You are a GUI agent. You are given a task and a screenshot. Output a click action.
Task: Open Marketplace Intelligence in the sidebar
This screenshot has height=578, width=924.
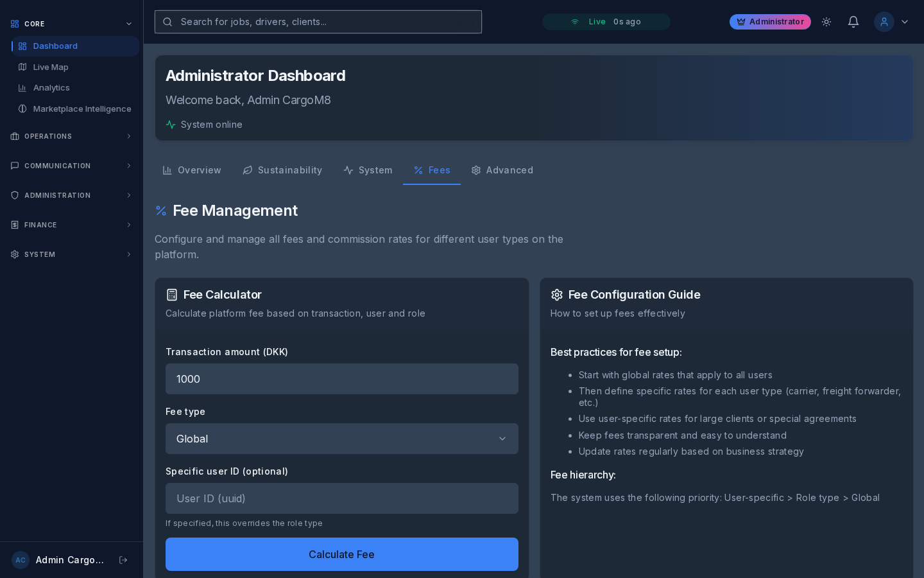click(82, 109)
